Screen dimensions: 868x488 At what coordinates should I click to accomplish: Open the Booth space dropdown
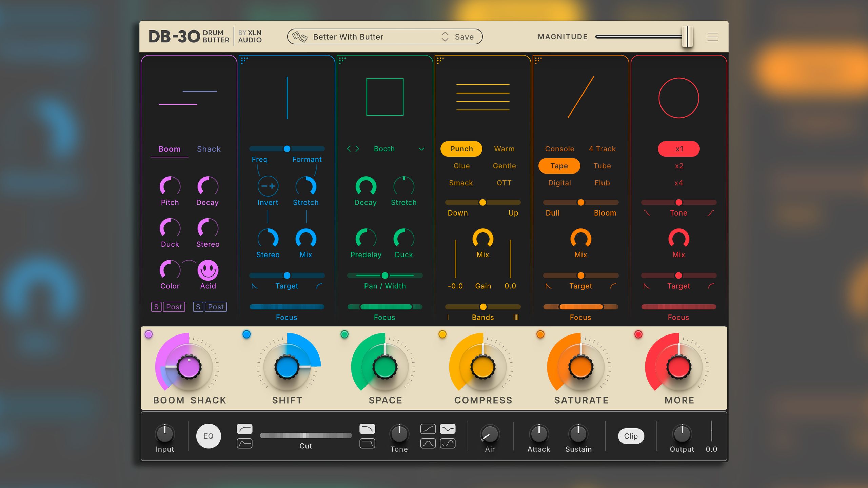click(x=384, y=148)
